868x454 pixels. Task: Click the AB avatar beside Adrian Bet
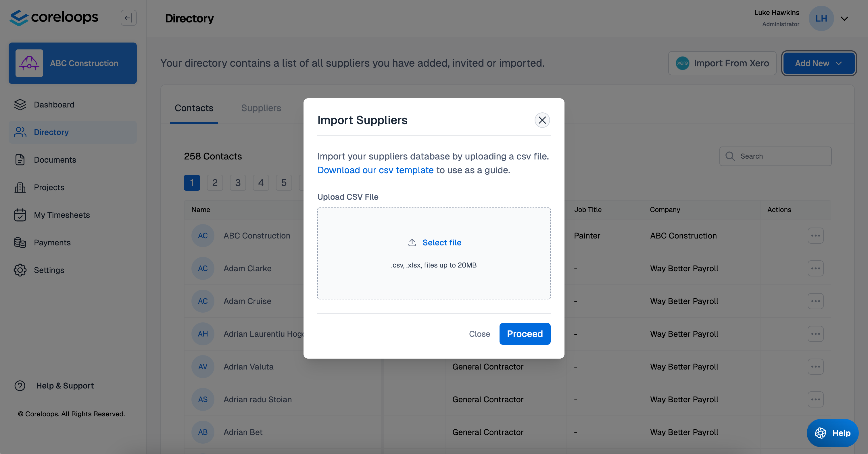(203, 432)
